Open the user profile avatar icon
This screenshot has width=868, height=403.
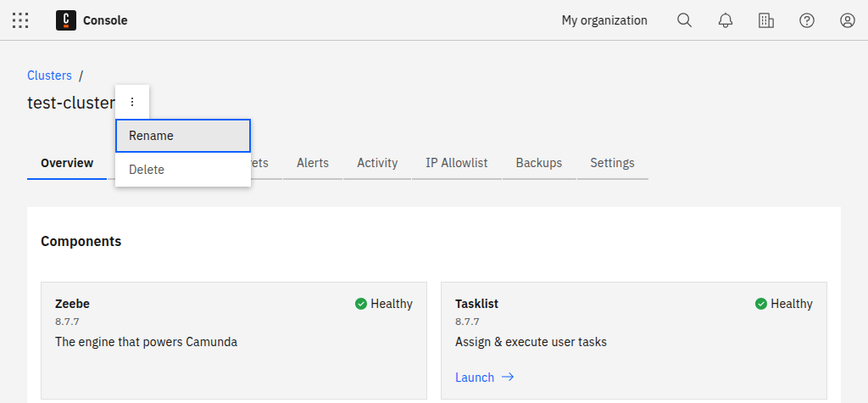tap(847, 20)
